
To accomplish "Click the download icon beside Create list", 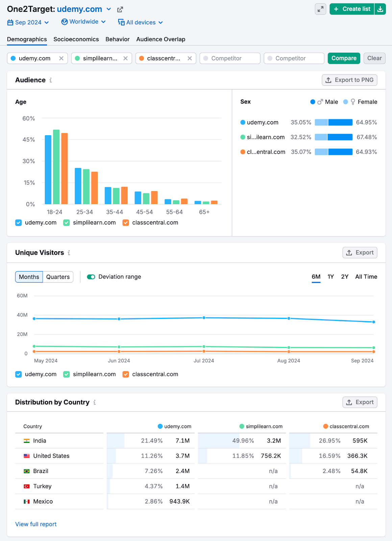I will (380, 9).
